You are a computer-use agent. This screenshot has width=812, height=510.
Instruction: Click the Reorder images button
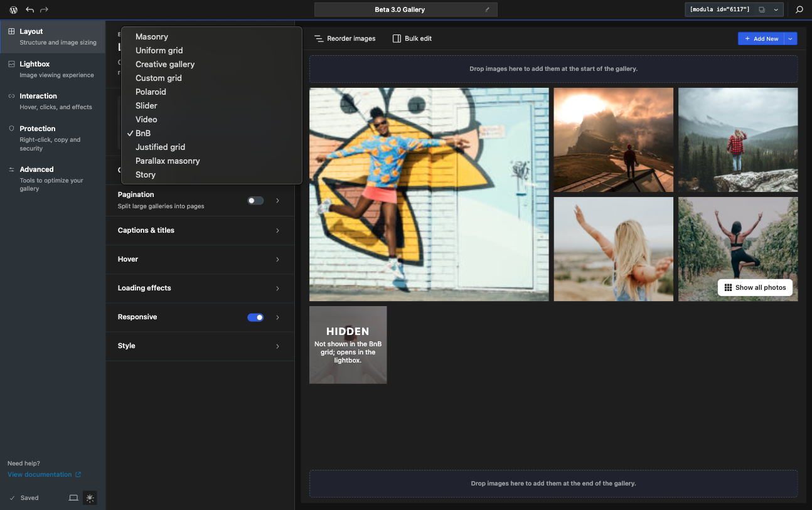(x=345, y=39)
